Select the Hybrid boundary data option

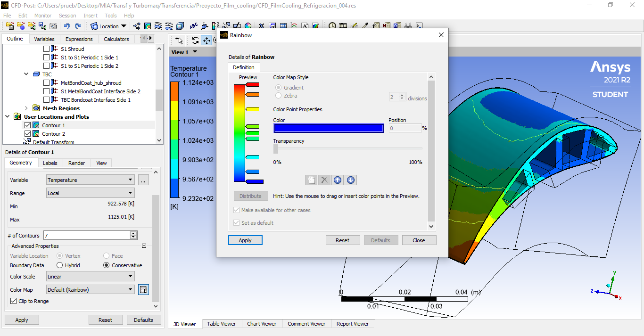coord(60,265)
